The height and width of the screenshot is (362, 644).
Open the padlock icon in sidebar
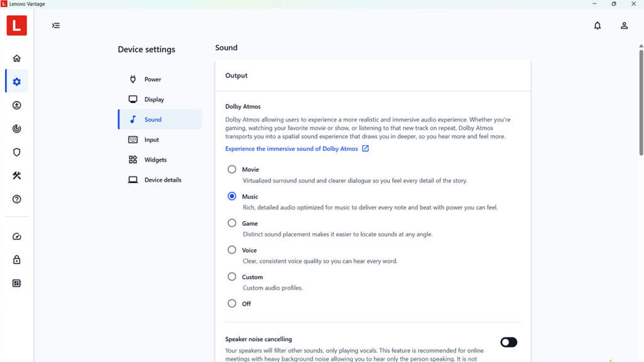[x=17, y=260]
